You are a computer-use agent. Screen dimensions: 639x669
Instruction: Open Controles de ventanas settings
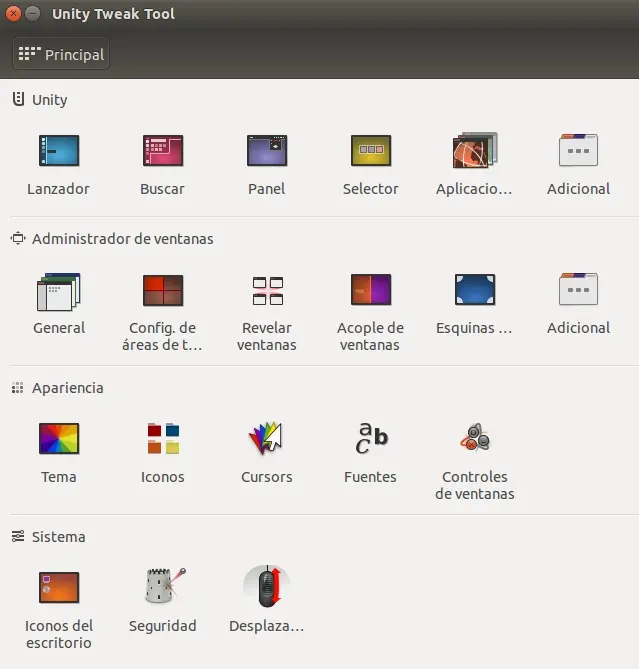tap(475, 438)
